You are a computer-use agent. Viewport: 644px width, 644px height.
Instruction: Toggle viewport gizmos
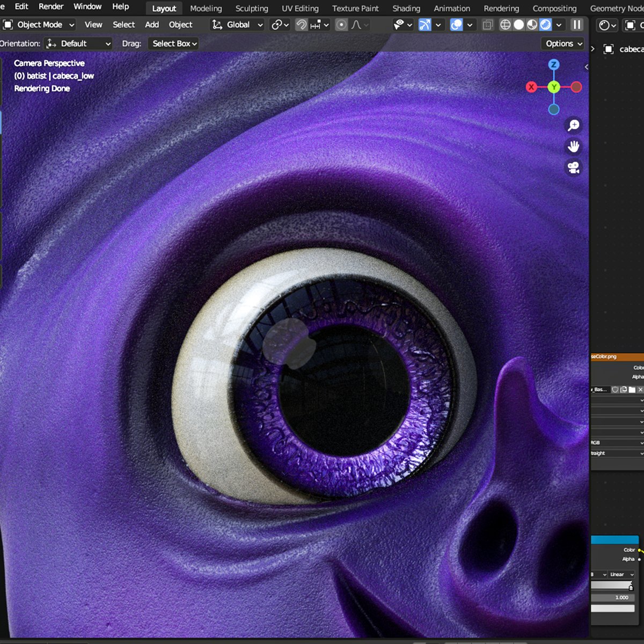tap(425, 25)
